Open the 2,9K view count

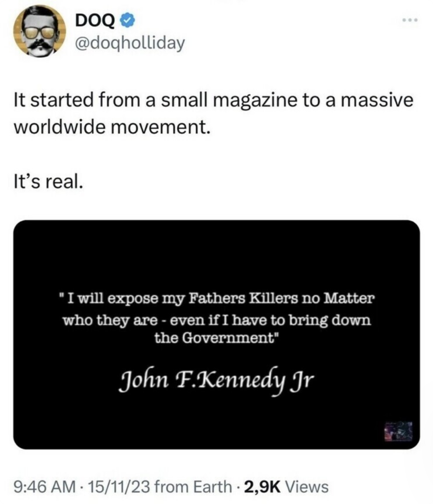tap(262, 487)
